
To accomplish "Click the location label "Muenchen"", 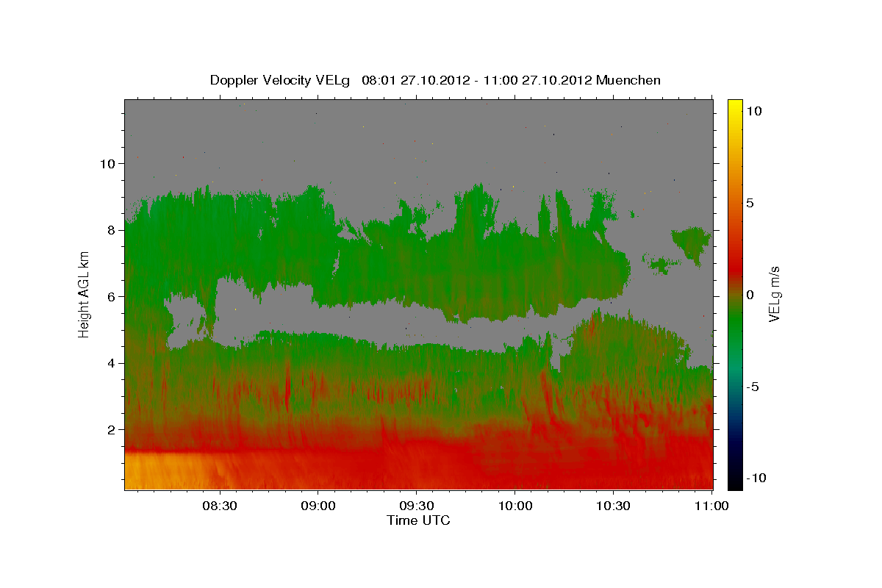I will [629, 80].
